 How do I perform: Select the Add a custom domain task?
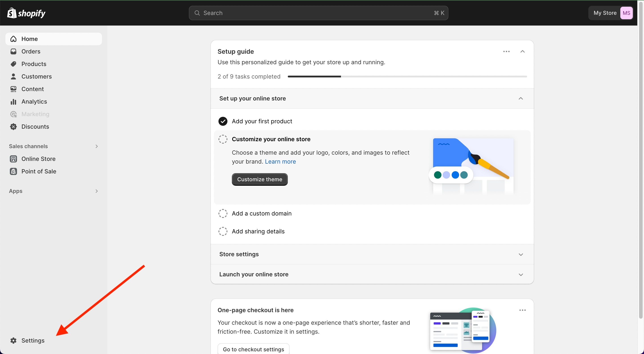[x=261, y=213]
